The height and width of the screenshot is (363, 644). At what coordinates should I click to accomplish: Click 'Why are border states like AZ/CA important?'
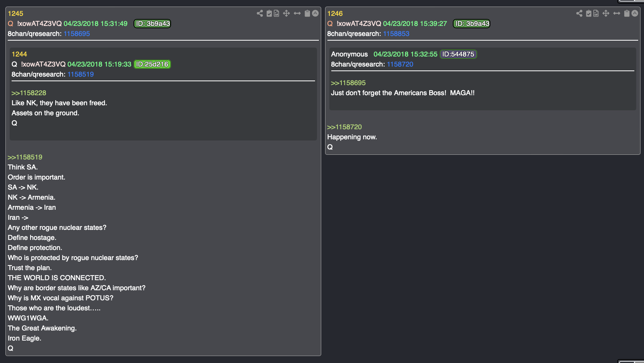(x=77, y=288)
